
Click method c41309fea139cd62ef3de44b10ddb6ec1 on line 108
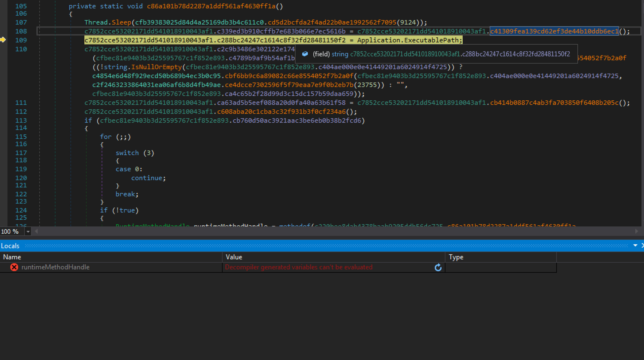tap(554, 31)
